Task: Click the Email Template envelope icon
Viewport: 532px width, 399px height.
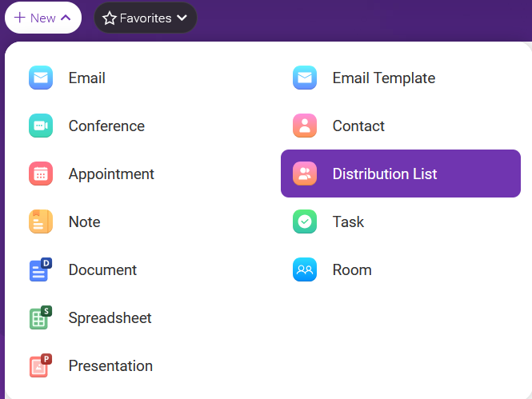Action: pos(305,78)
